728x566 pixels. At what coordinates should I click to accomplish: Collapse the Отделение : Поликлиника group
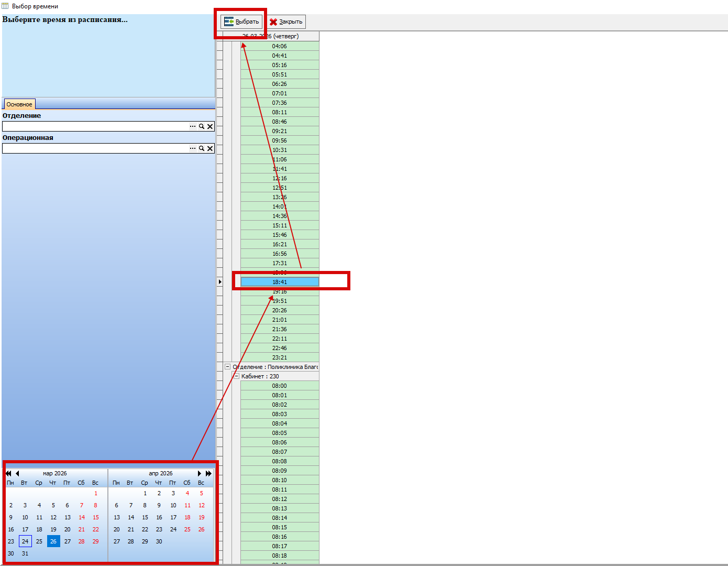[x=227, y=367]
